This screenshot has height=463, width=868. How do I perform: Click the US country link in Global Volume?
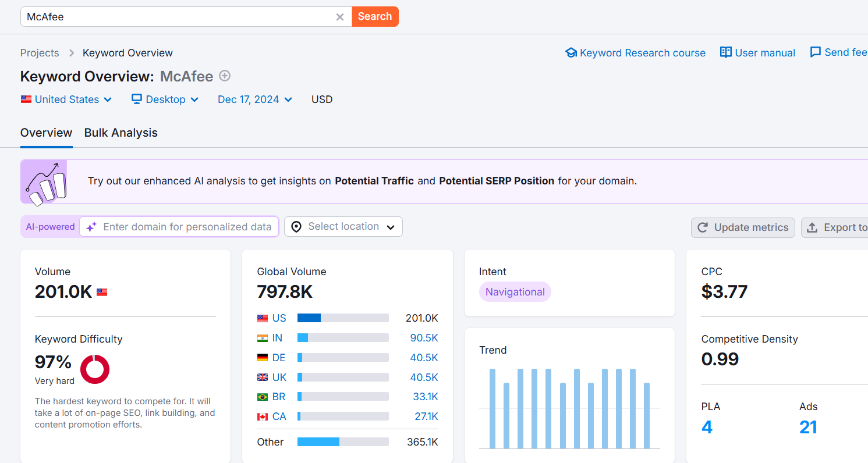pos(279,318)
